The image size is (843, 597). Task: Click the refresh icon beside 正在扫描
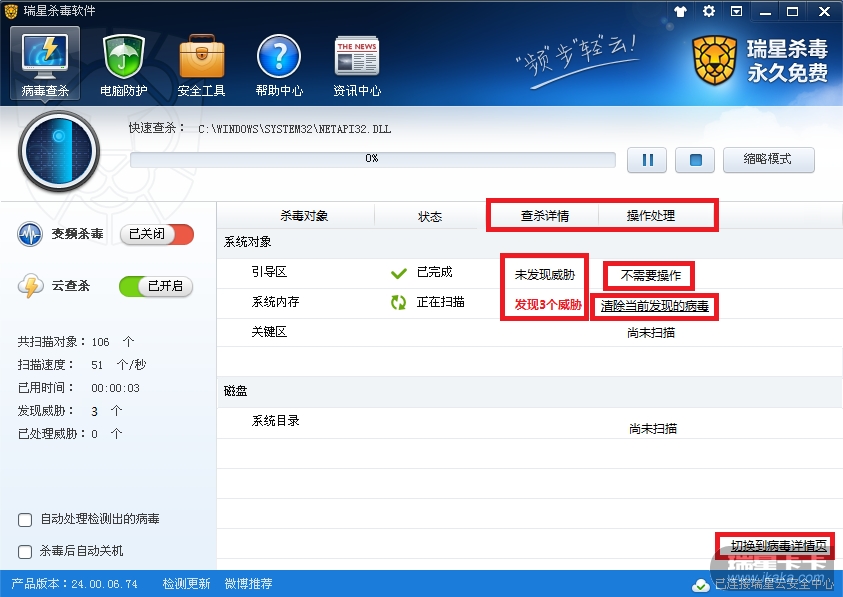click(x=398, y=302)
